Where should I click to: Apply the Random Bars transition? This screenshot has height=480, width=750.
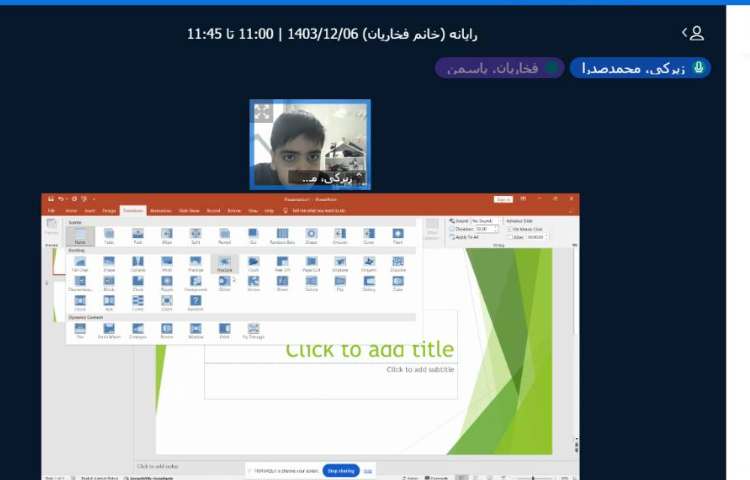[x=282, y=236]
